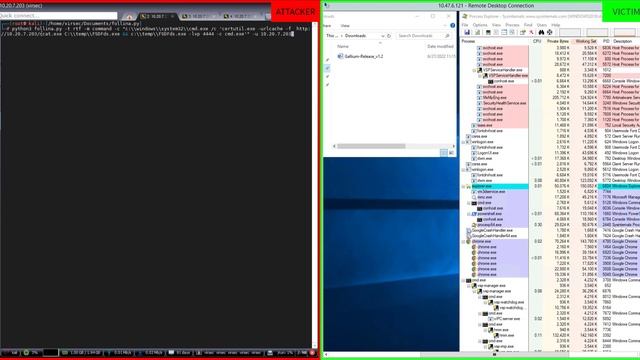The image size is (640, 360).
Task: Select the LogonUI.exe process row
Action: 550,153
